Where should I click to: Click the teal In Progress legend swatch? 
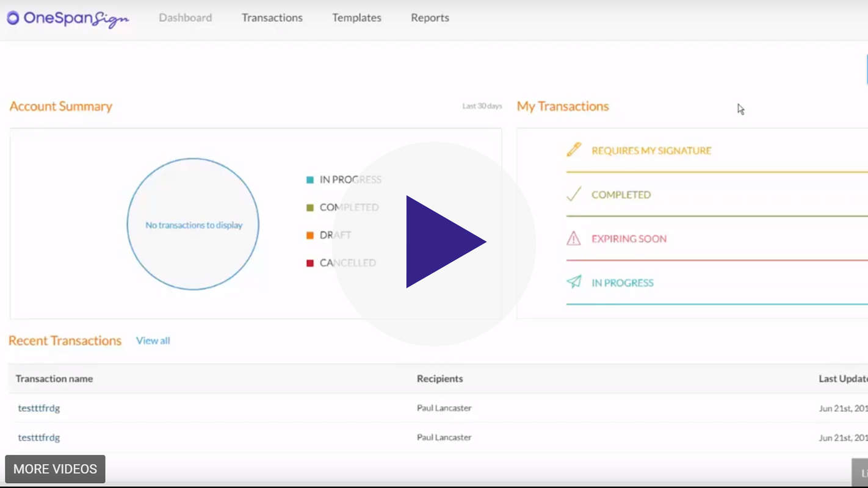(310, 180)
